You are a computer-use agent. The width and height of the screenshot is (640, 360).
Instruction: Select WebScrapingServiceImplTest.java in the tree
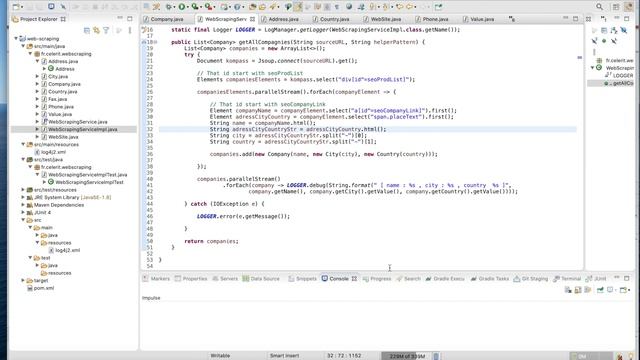click(x=87, y=175)
